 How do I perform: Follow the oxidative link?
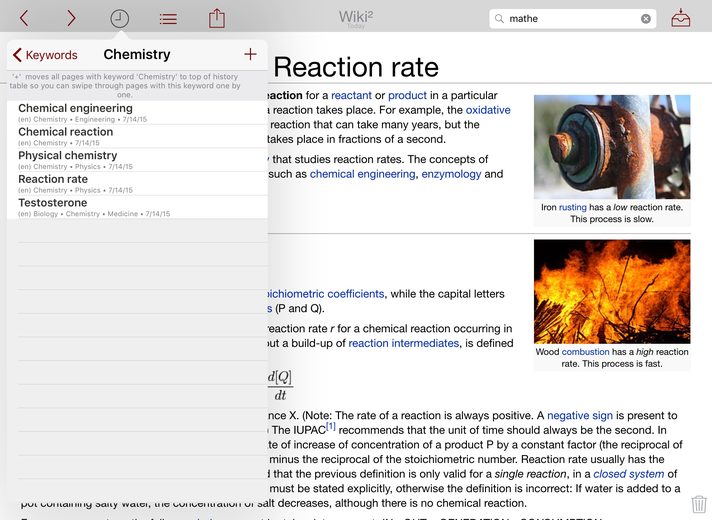[488, 110]
